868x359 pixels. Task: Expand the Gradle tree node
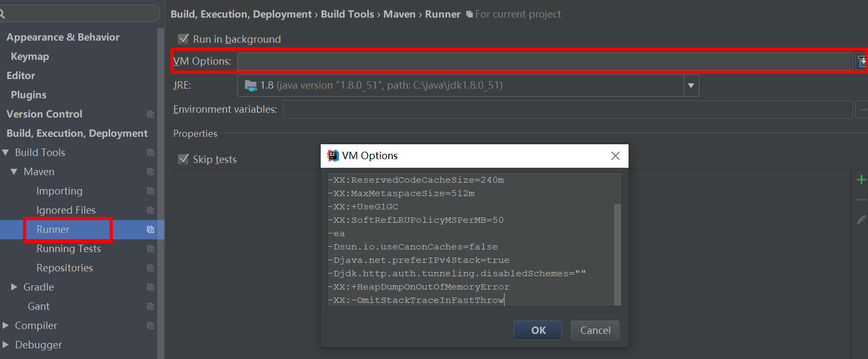[x=14, y=287]
